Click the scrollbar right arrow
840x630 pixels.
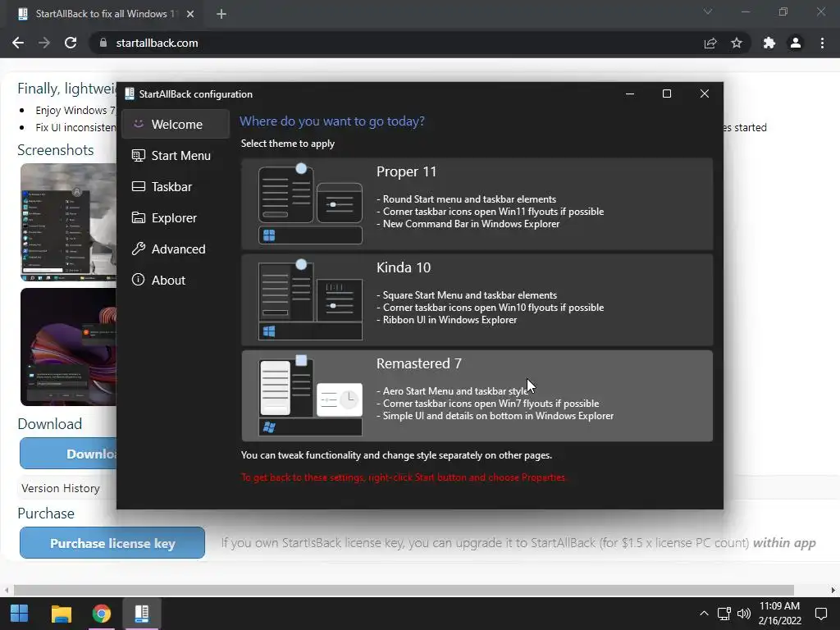point(833,590)
